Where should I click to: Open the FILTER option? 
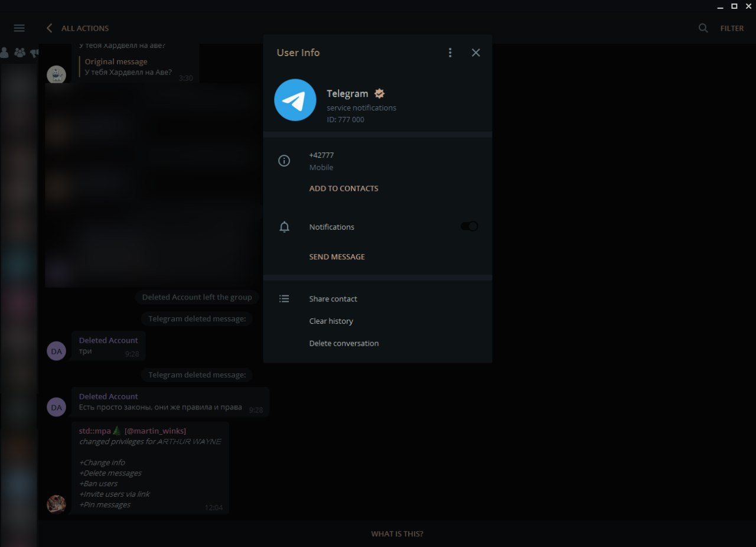pyautogui.click(x=732, y=28)
